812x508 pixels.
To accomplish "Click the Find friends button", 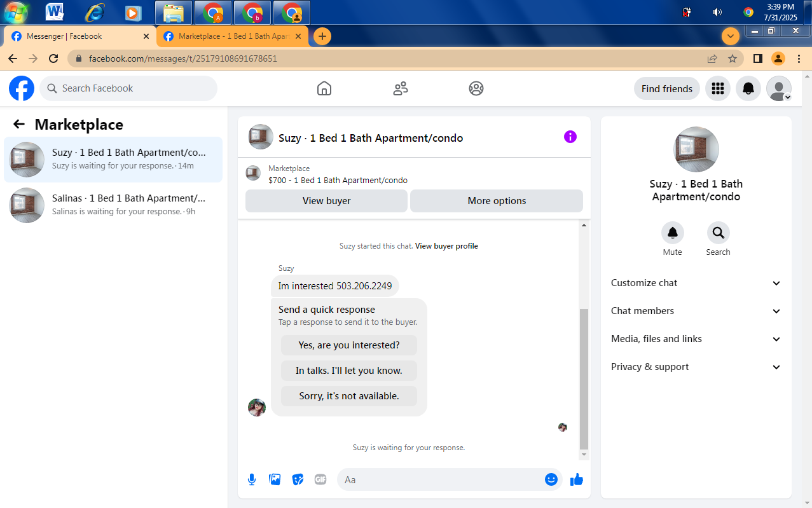I will 667,88.
